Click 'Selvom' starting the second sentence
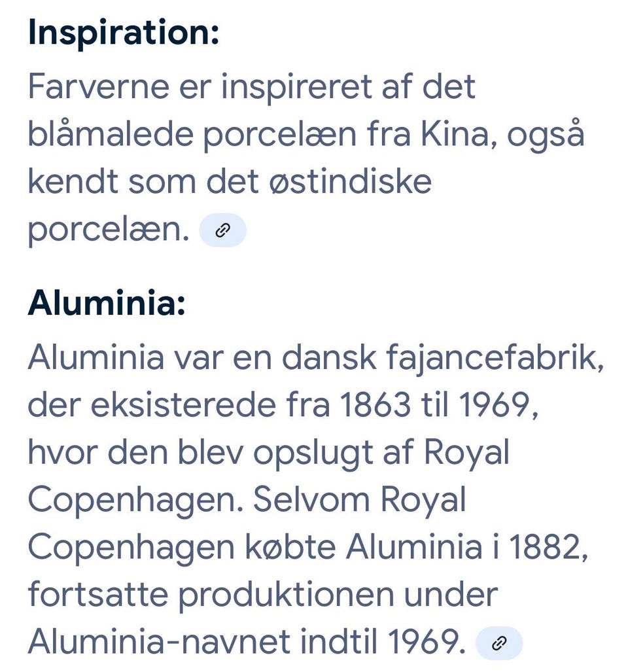628x672 pixels. point(312,500)
